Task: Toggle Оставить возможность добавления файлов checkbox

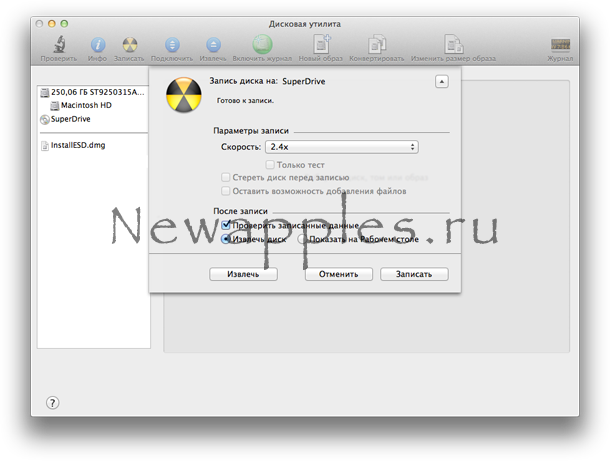Action: [225, 191]
